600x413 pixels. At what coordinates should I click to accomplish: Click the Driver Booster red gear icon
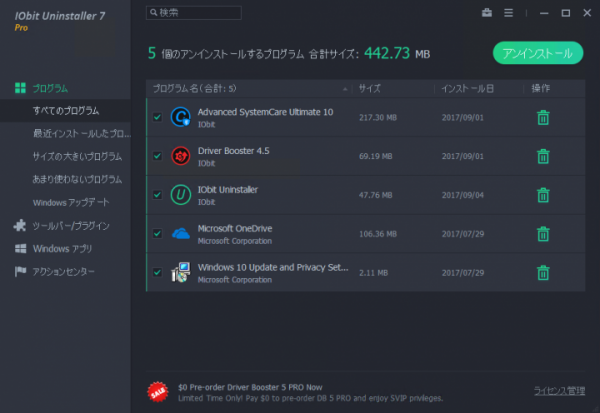tap(181, 156)
